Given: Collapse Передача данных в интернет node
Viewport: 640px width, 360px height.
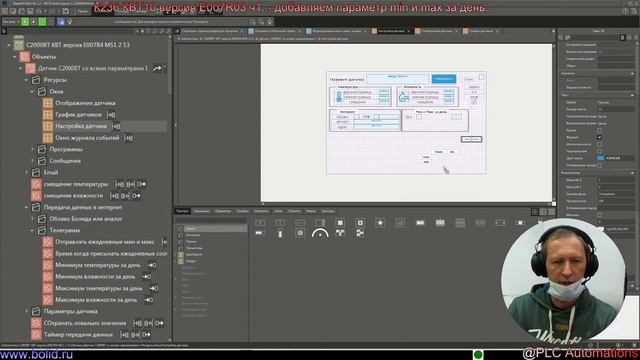Looking at the screenshot, I should coord(27,207).
